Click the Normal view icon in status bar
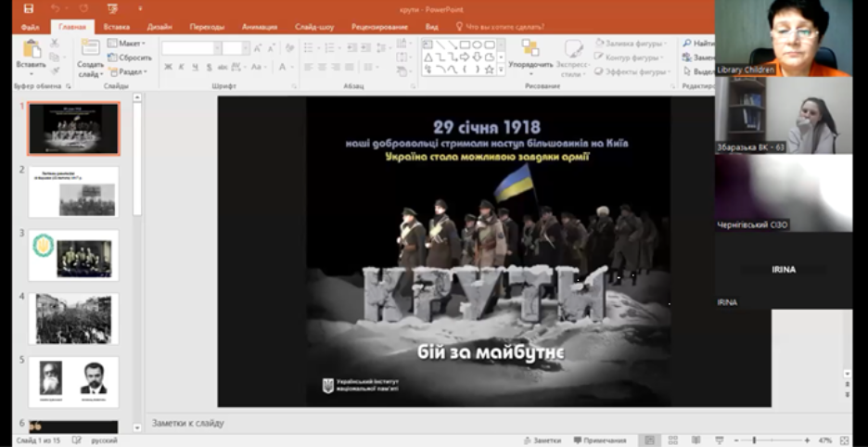Viewport: 868px width, 447px height. [649, 441]
